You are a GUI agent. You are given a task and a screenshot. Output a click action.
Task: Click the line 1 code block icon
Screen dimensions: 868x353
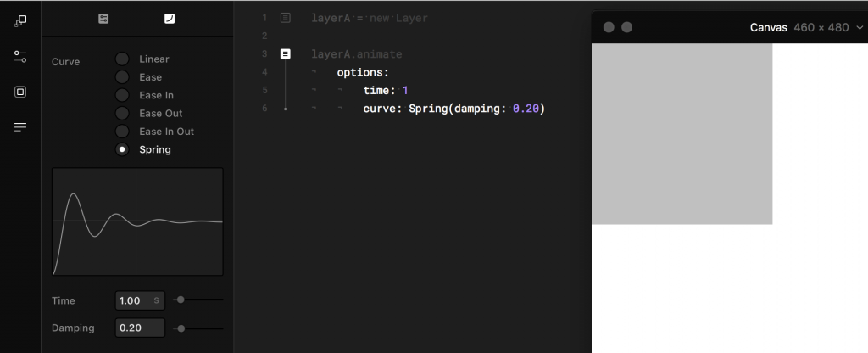pos(285,18)
